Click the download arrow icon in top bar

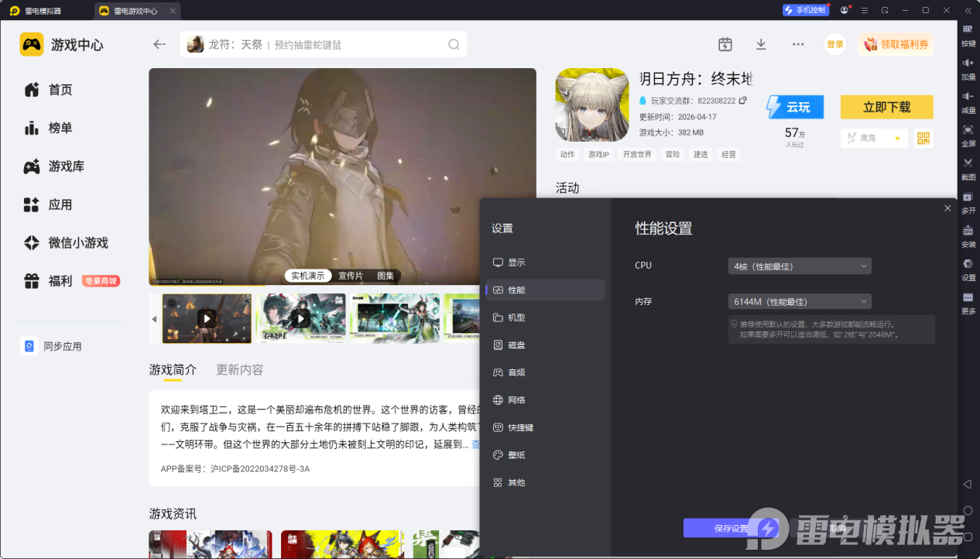761,44
